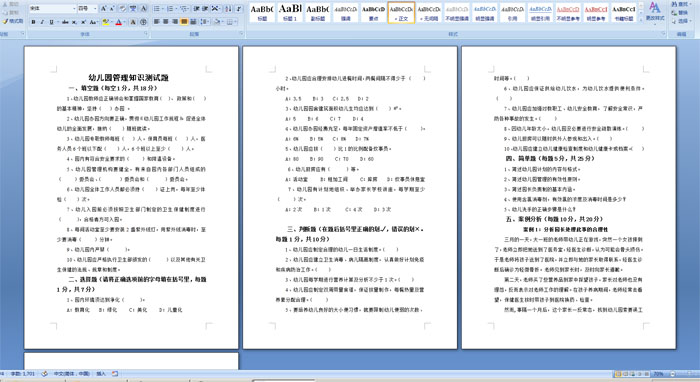Image resolution: width=700 pixels, height=382 pixels.
Task: Click the bullet list icon
Action: pos(158,8)
